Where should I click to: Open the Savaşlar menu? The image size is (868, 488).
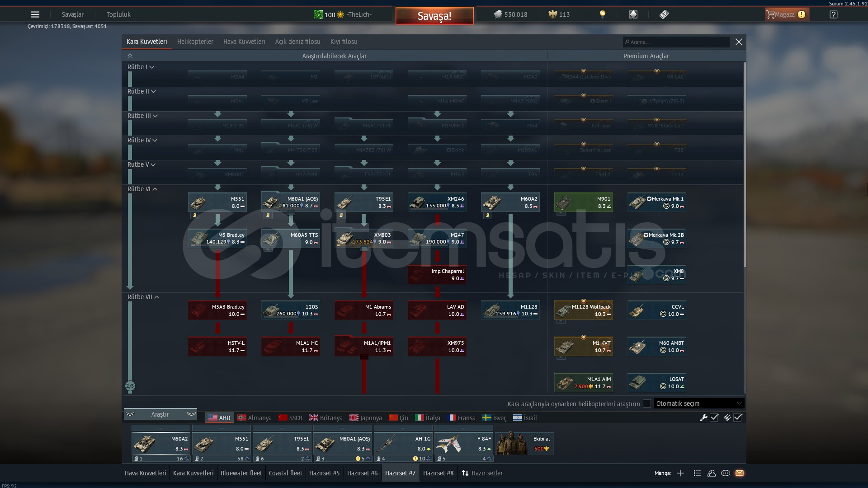(72, 14)
